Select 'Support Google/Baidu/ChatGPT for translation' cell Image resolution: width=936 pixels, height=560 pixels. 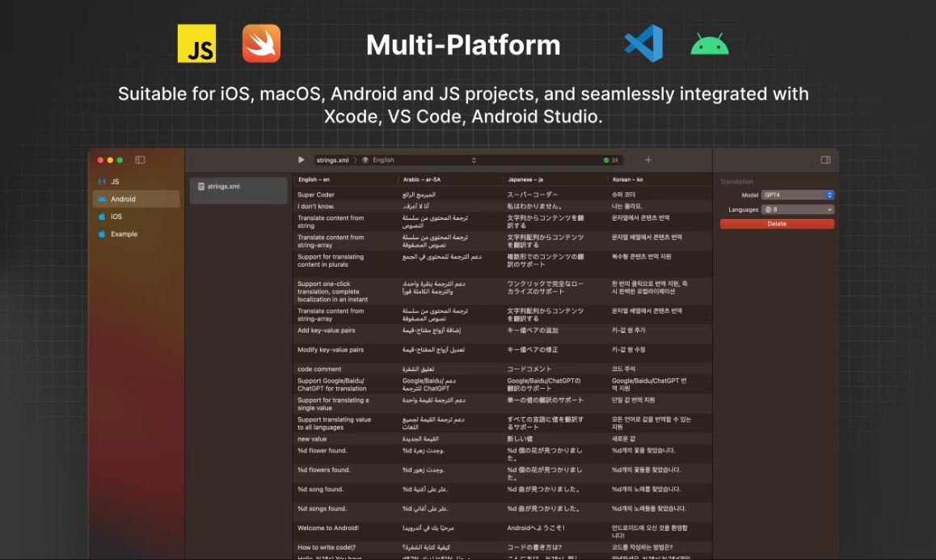point(332,385)
